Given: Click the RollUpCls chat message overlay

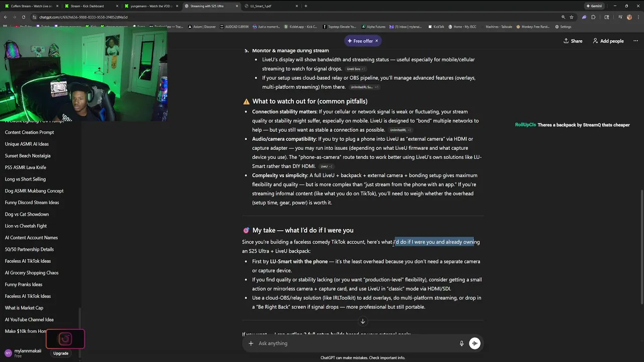Looking at the screenshot, I should point(572,125).
